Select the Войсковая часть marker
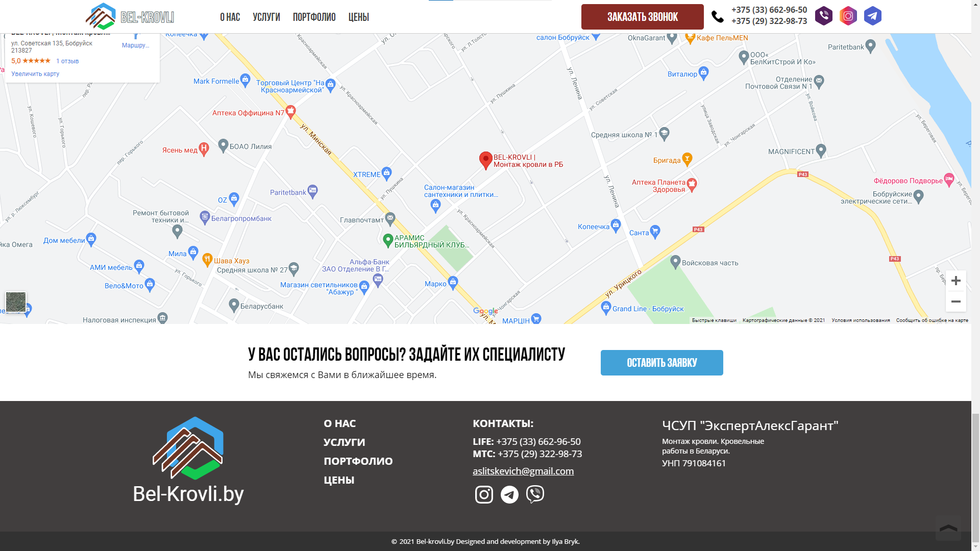Viewport: 980px width, 551px height. tap(675, 262)
